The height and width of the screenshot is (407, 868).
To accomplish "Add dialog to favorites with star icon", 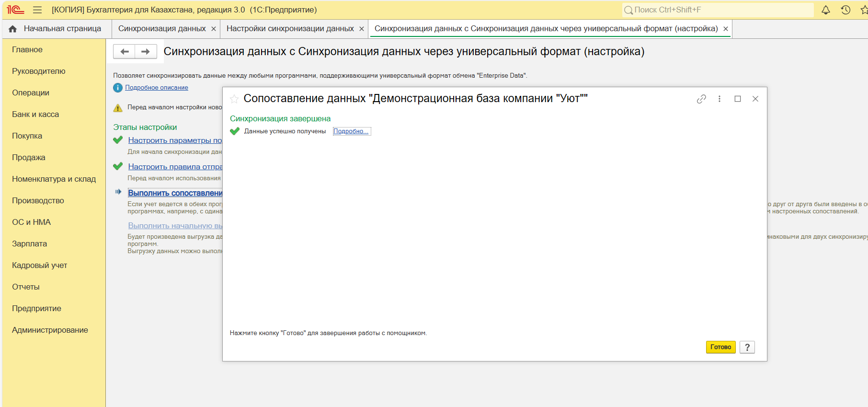I will click(234, 99).
